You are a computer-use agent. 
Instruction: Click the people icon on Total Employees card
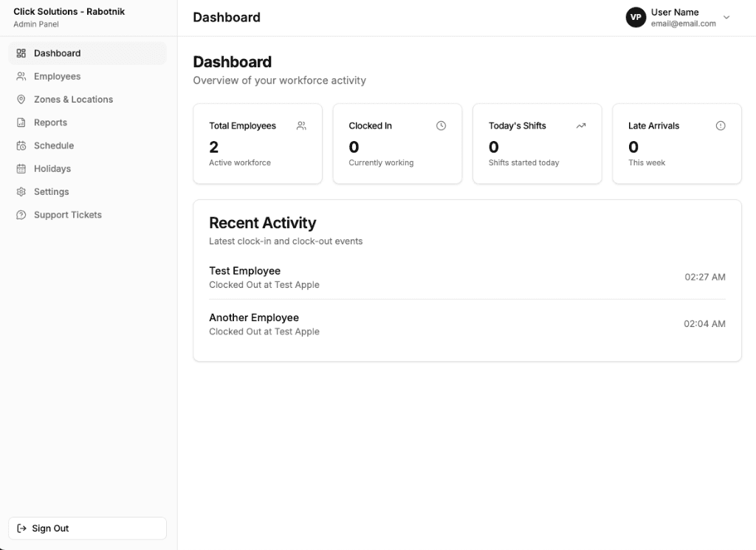(x=301, y=126)
